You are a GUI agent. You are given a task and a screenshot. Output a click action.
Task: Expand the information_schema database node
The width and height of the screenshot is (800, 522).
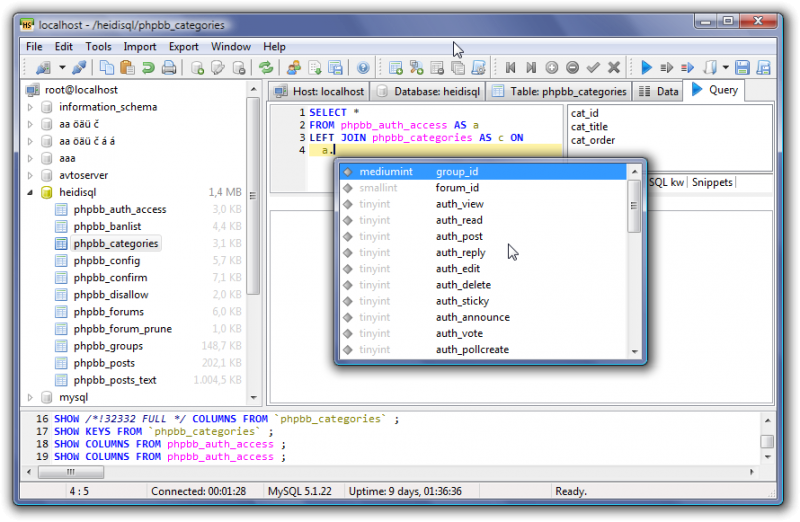click(30, 107)
